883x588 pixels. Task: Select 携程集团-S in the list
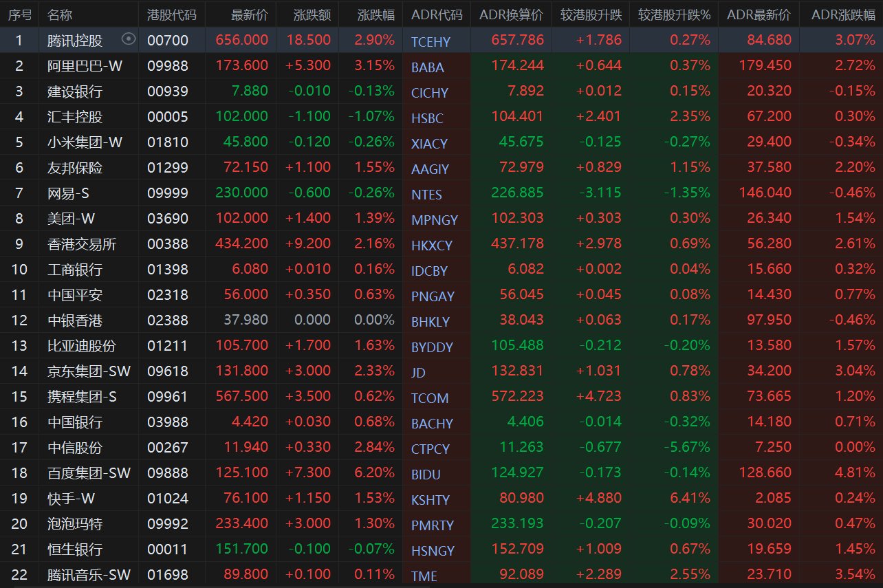[x=82, y=397]
